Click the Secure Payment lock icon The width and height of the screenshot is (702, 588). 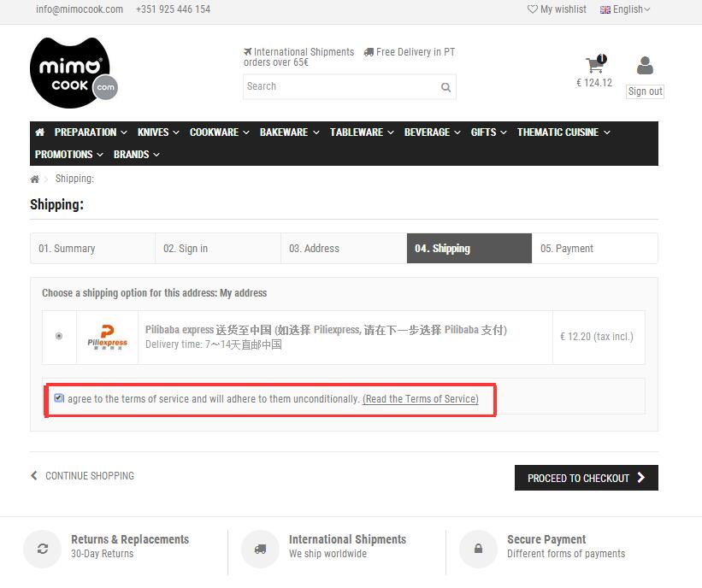[478, 549]
